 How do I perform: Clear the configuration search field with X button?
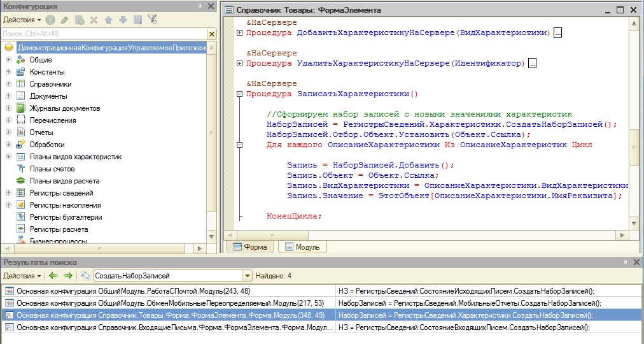(x=211, y=33)
